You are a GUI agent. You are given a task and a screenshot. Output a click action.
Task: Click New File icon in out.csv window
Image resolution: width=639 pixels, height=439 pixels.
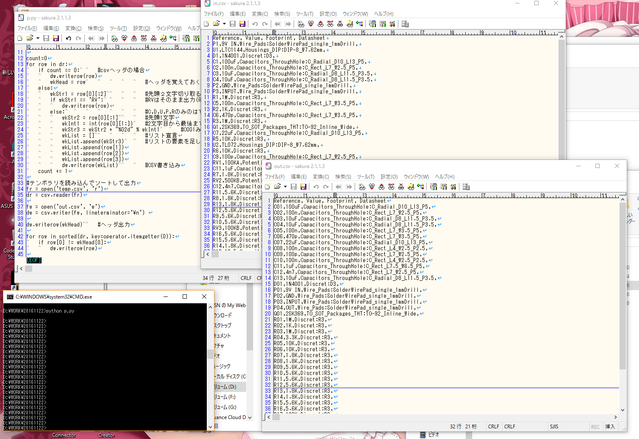coord(268,187)
